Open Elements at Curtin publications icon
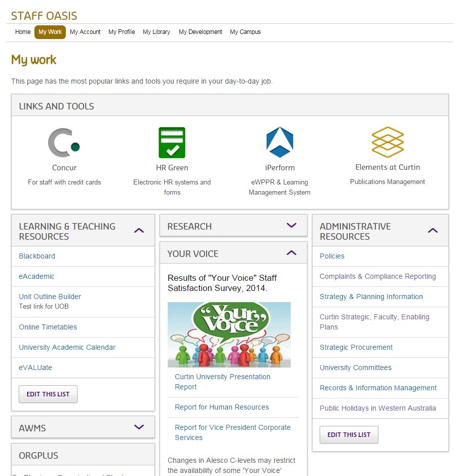The image size is (461, 476). (x=388, y=142)
